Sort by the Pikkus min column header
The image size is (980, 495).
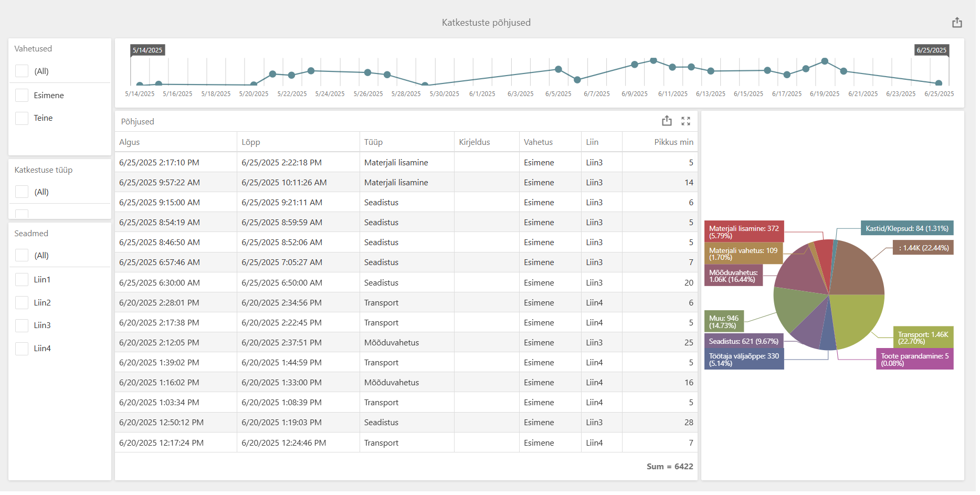click(660, 142)
